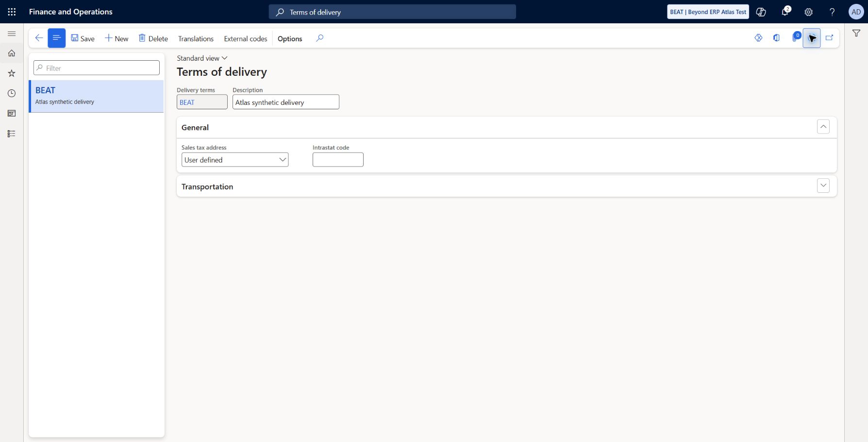This screenshot has height=442, width=868.
Task: Toggle the list view pane button
Action: (56, 38)
